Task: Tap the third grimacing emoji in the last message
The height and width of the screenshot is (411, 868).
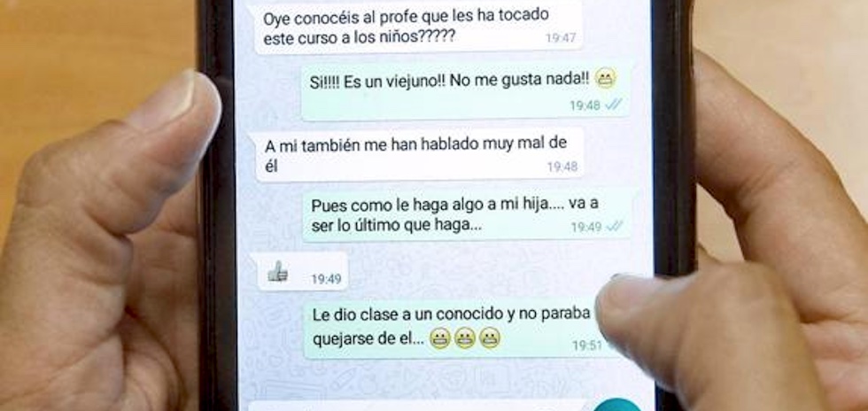Action: (x=489, y=337)
